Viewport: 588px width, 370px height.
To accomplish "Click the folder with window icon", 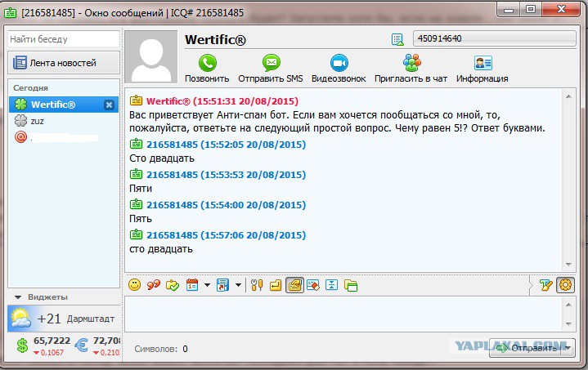I will pos(351,285).
